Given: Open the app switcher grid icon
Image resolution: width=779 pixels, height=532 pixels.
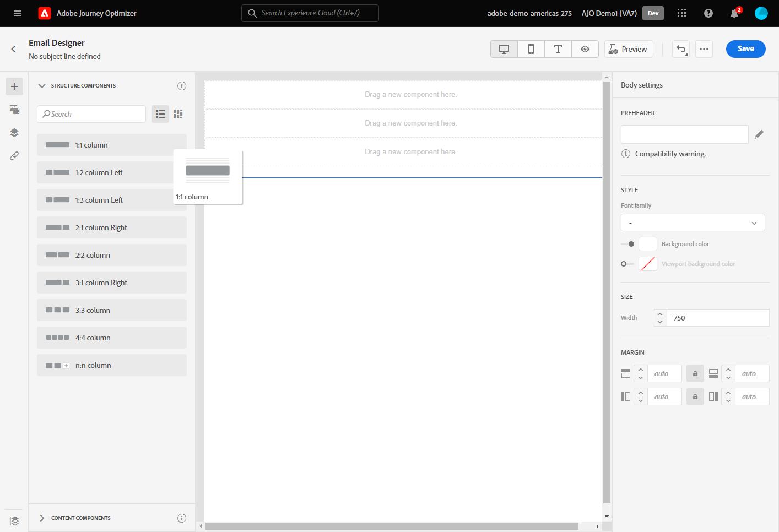Looking at the screenshot, I should coord(681,13).
